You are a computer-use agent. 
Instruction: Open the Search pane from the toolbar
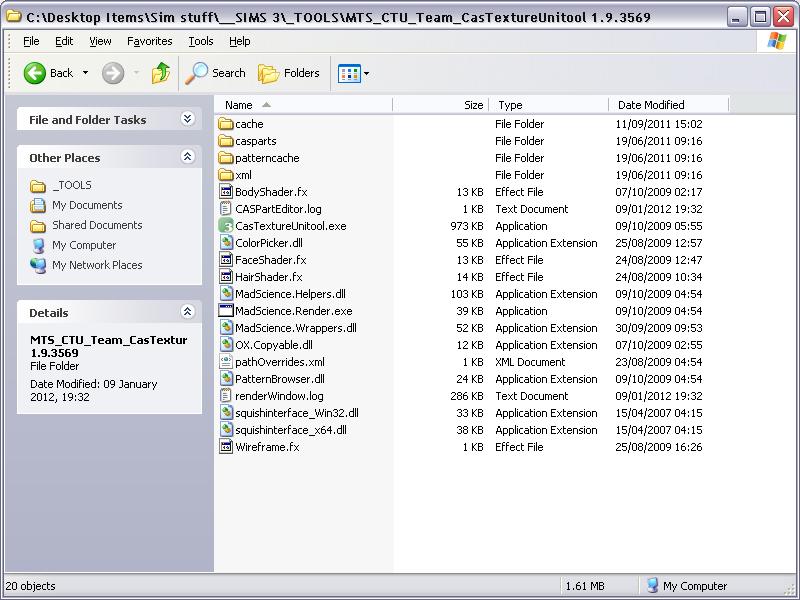[216, 72]
